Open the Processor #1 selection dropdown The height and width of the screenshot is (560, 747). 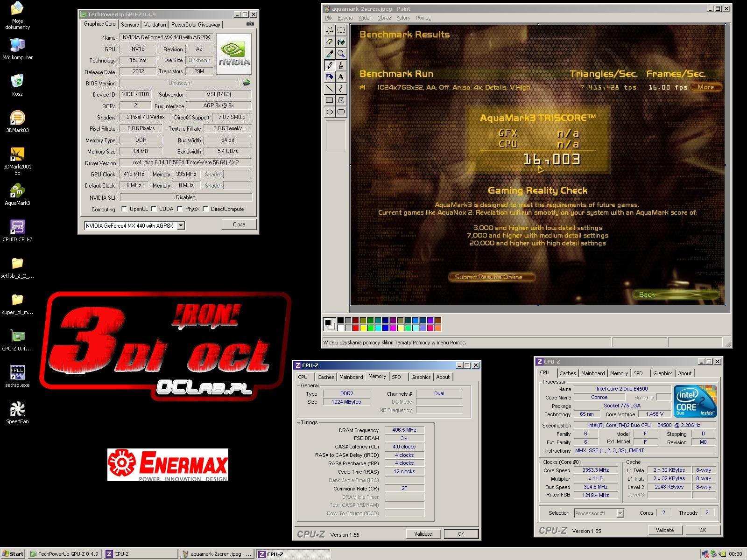[620, 513]
